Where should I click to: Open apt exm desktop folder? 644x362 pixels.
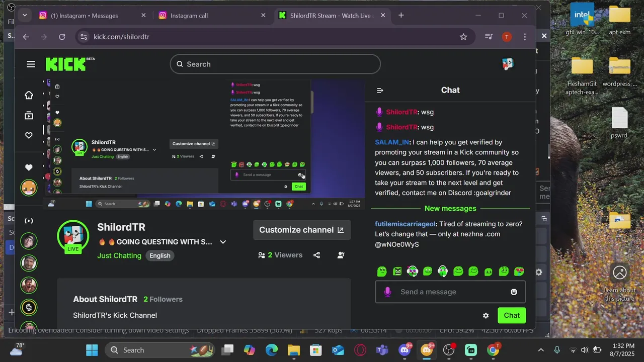pos(620,20)
